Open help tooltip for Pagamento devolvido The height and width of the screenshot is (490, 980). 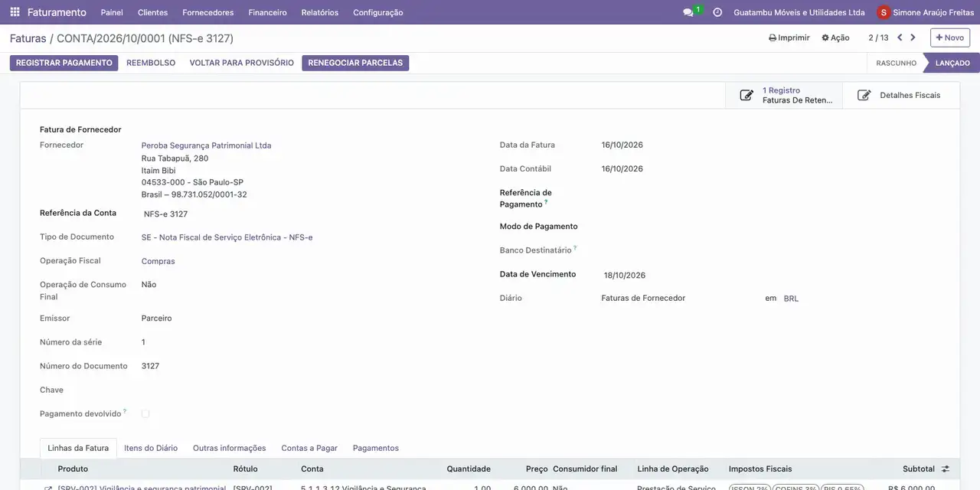125,411
